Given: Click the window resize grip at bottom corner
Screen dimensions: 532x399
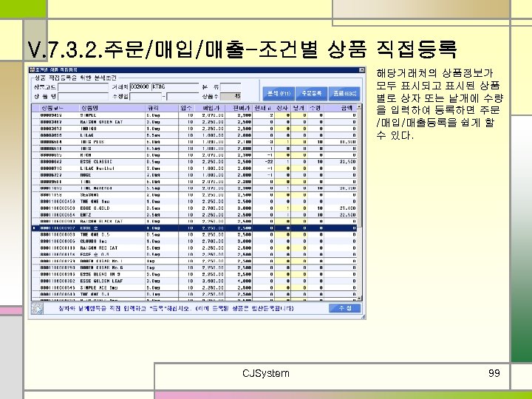Looking at the screenshot, I should click(x=363, y=316).
